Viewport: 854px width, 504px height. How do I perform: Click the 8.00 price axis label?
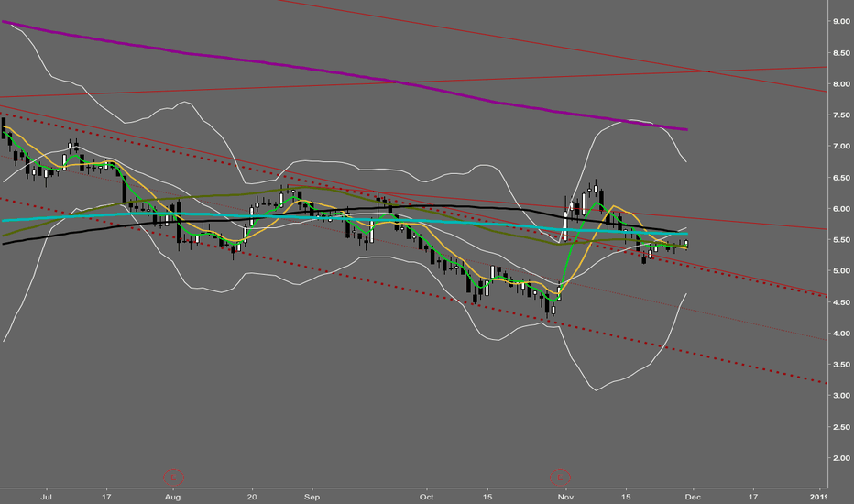click(841, 84)
